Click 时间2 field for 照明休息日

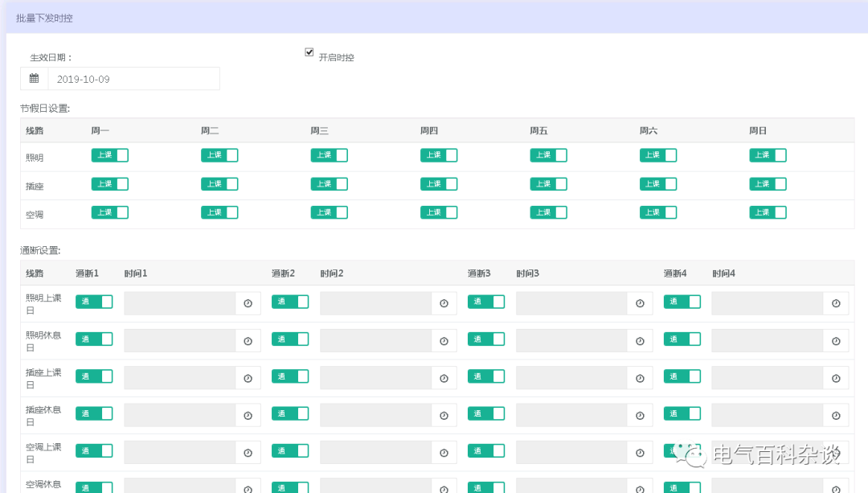[376, 341]
